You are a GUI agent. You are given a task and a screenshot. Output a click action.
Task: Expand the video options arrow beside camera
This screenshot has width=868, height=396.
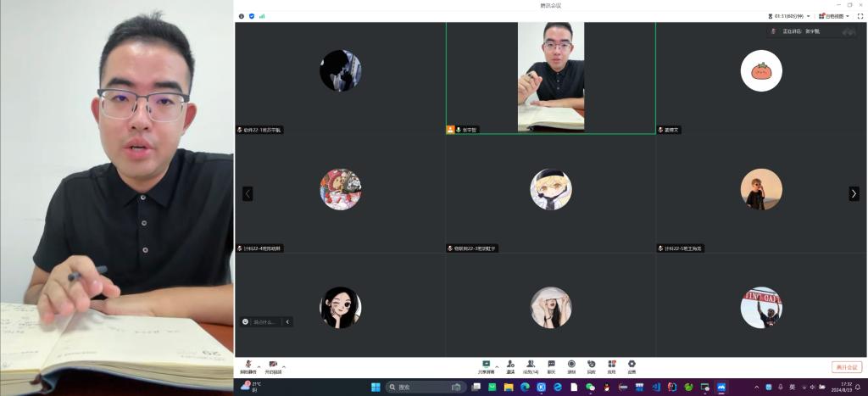284,366
